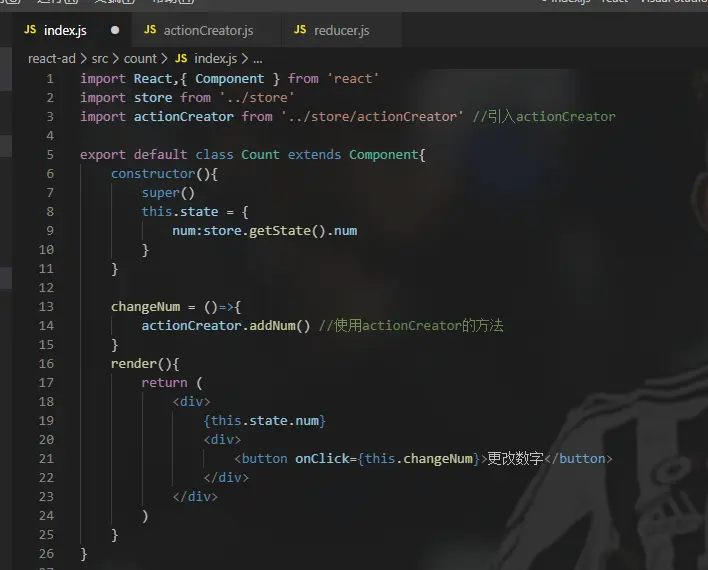Image resolution: width=708 pixels, height=570 pixels.
Task: Open the index.js breadcrumb item
Action: (x=215, y=59)
